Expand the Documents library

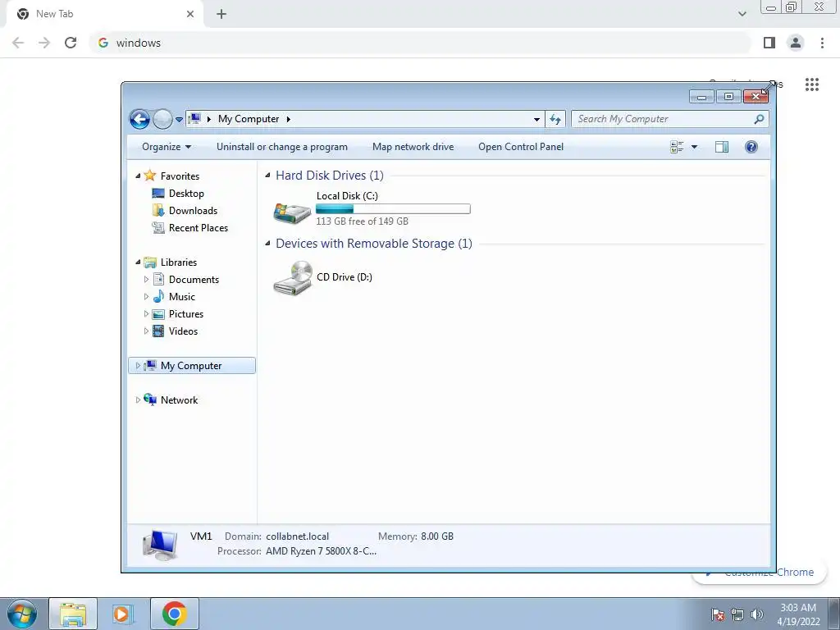146,280
